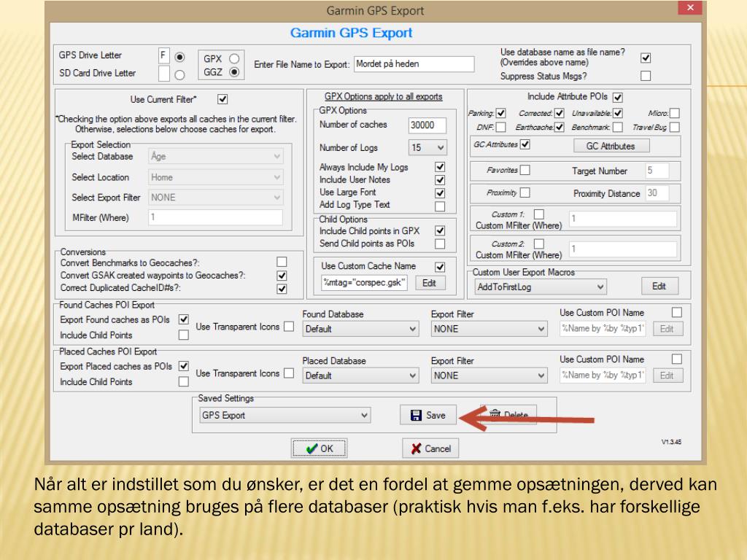Viewport: 747px width, 560px height.
Task: Close the Garmin GPS Export window
Action: point(690,7)
